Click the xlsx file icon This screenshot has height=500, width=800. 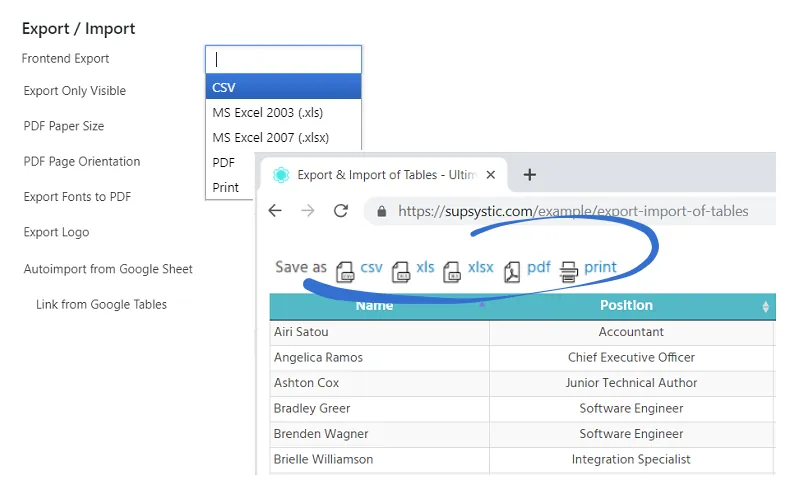[452, 271]
